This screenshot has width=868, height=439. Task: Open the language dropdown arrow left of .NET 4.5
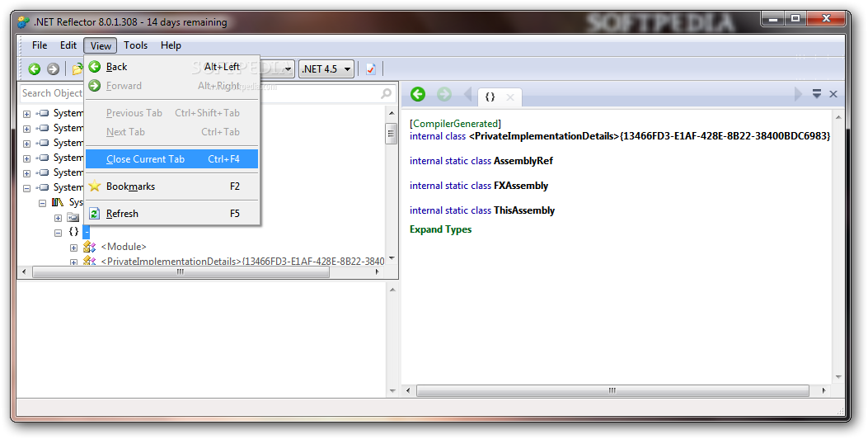pyautogui.click(x=288, y=68)
